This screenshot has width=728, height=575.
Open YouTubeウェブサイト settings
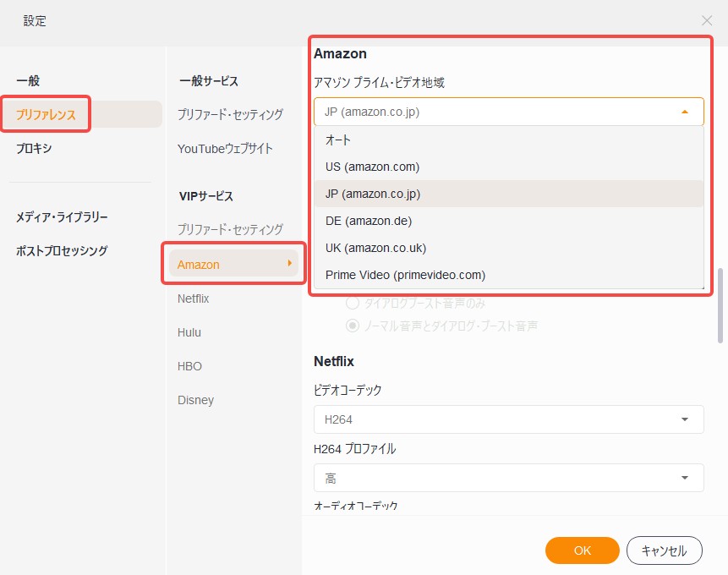[x=225, y=149]
